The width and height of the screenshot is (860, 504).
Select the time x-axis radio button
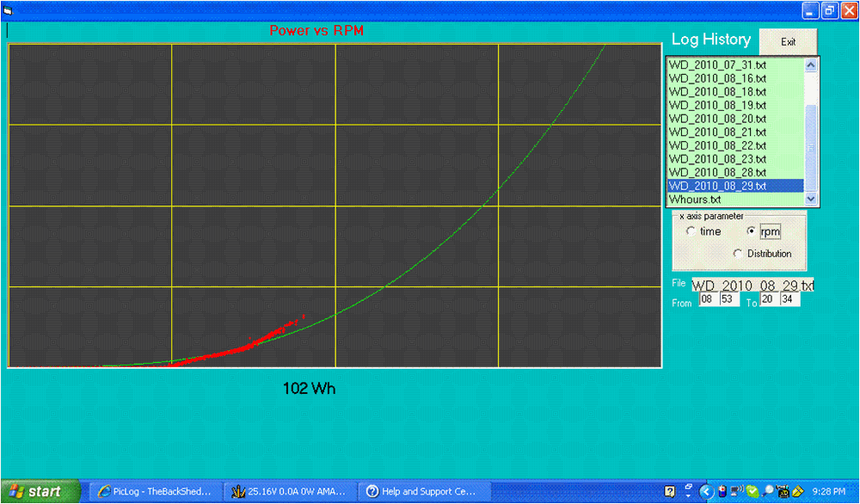point(691,232)
